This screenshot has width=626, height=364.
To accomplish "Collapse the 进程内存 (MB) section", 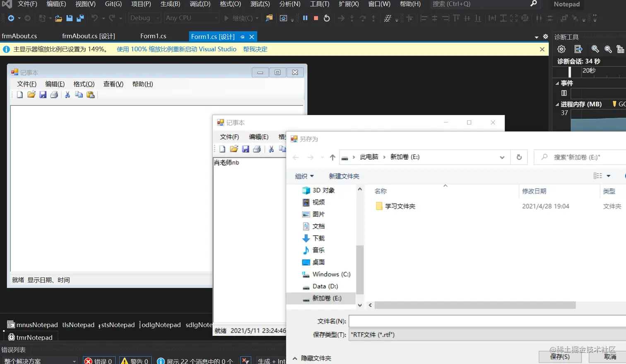I will pyautogui.click(x=557, y=104).
